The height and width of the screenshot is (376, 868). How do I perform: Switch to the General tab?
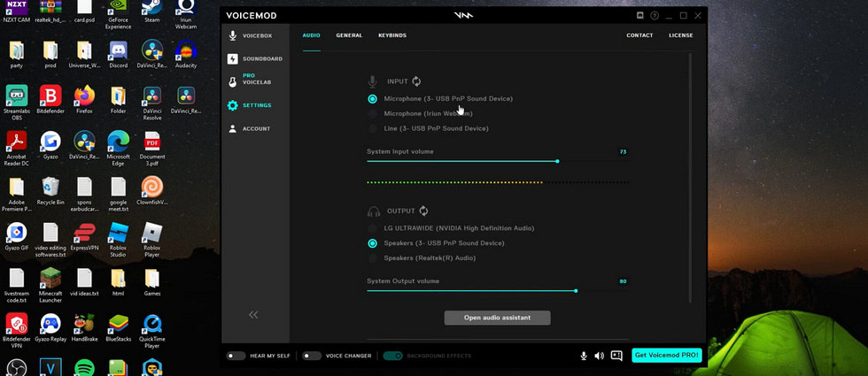click(x=349, y=35)
